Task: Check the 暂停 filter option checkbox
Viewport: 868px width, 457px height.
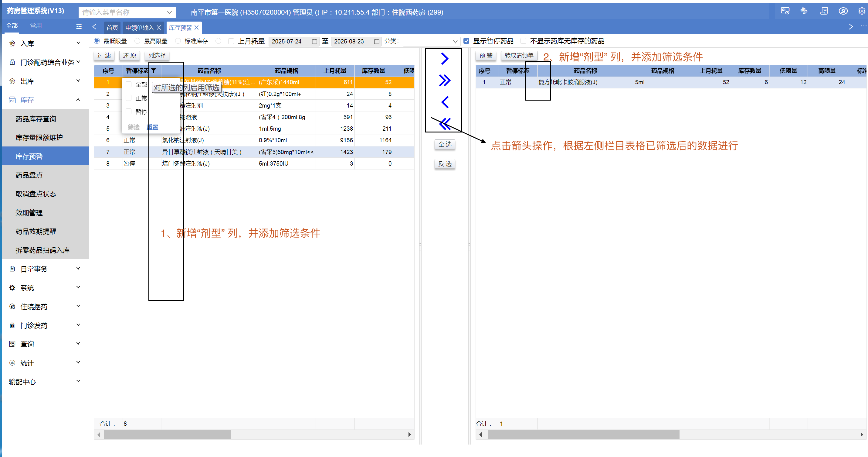Action: [129, 112]
